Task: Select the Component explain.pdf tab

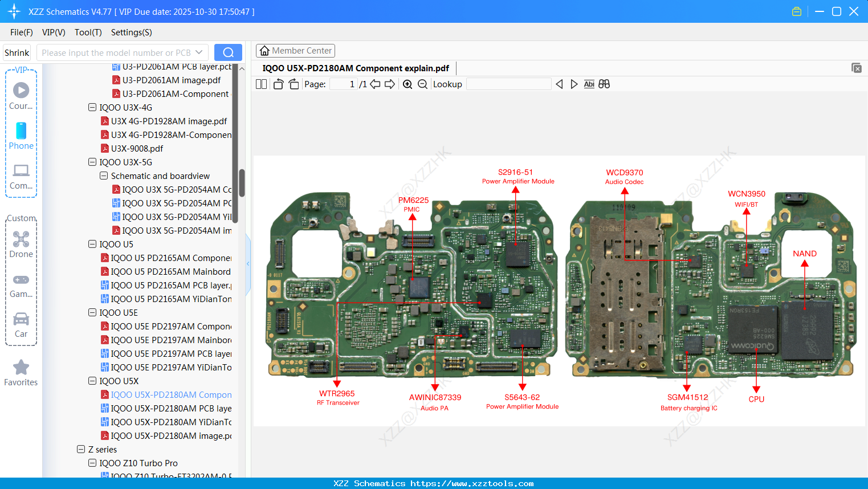Action: 354,68
